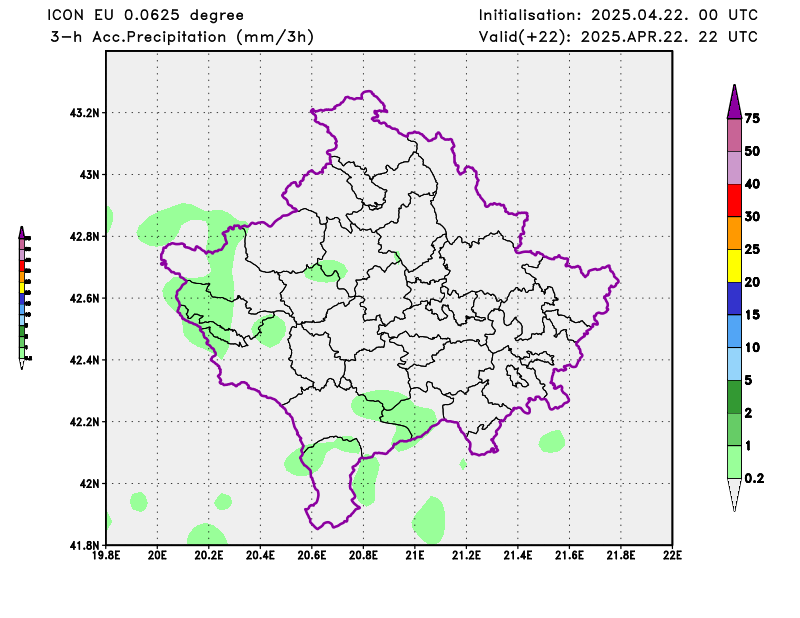Click the longitude label "21.4E"
The height and width of the screenshot is (618, 800).
(x=518, y=555)
